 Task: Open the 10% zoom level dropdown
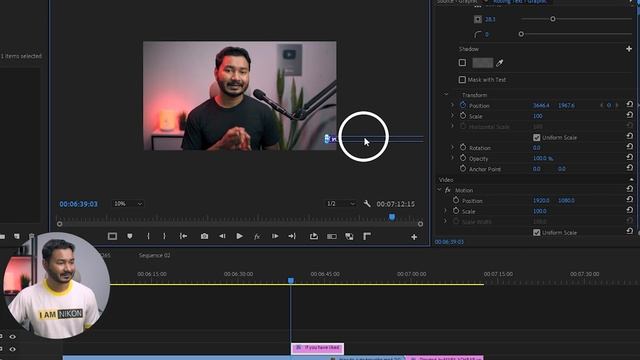pyautogui.click(x=128, y=204)
